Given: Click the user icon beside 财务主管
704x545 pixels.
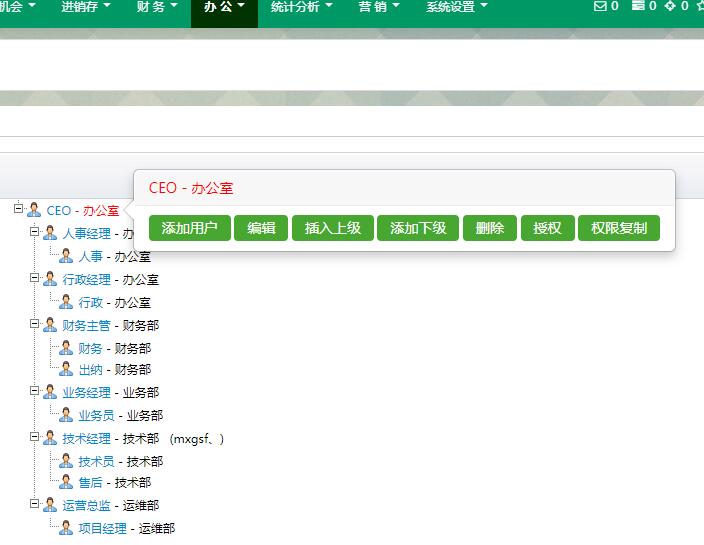Looking at the screenshot, I should click(50, 325).
